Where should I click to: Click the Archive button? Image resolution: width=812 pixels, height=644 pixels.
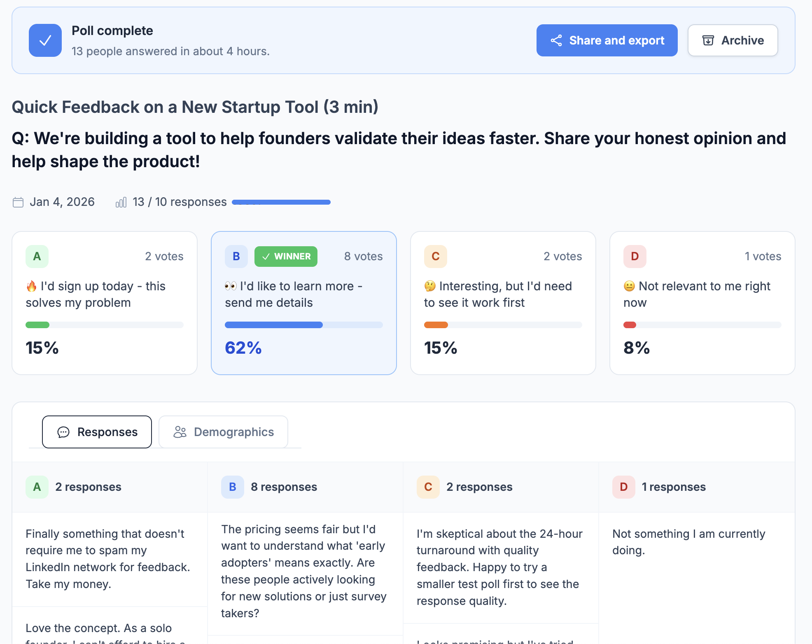point(733,40)
